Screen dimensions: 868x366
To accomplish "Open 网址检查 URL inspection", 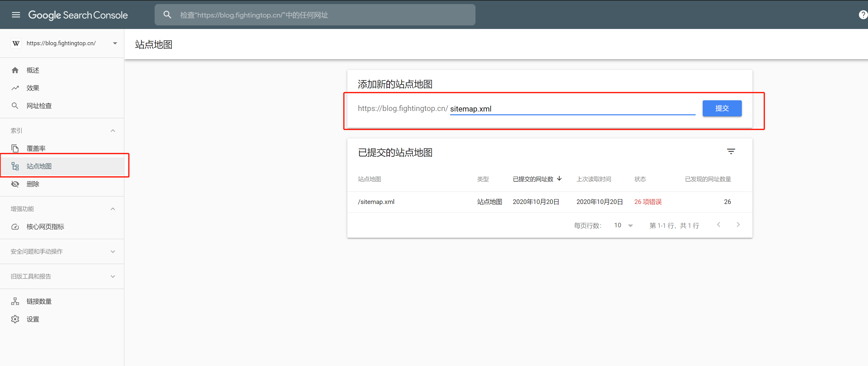I will tap(62, 106).
